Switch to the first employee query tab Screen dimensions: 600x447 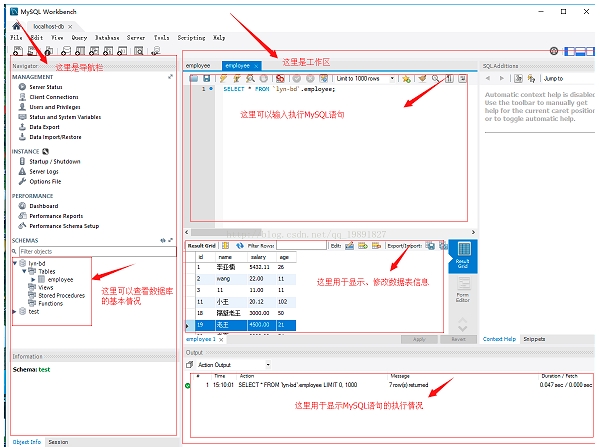tap(198, 65)
